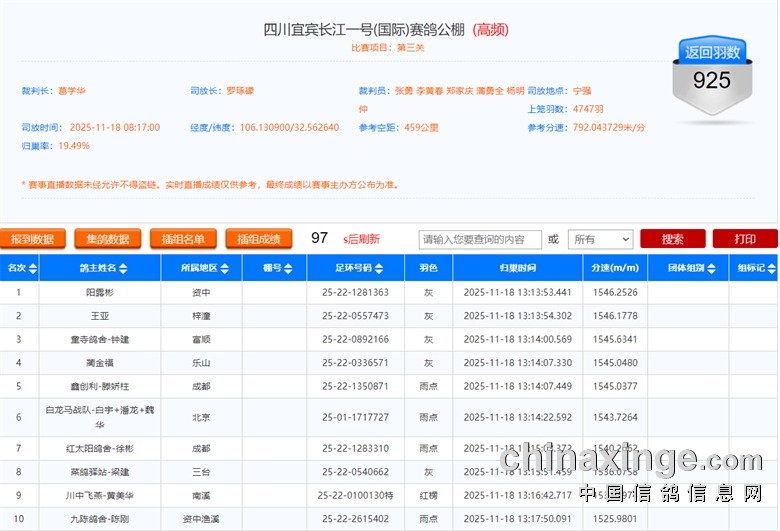Show the 插组成绩 tab
780x531 pixels.
(258, 239)
